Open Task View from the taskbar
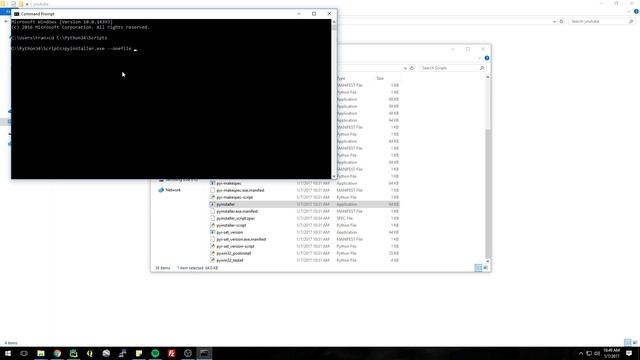This screenshot has height=360, width=640. click(24, 353)
